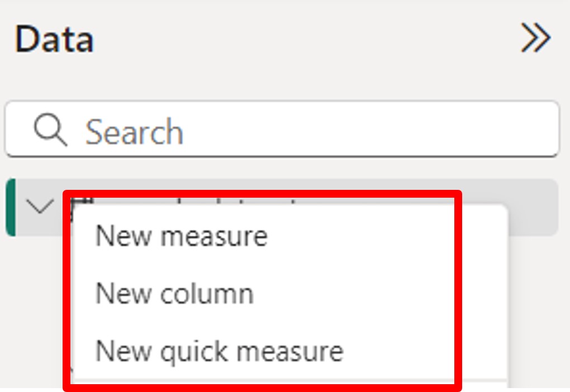The width and height of the screenshot is (570, 392).
Task: Select the magnifying glass in the search bar
Action: [x=49, y=130]
